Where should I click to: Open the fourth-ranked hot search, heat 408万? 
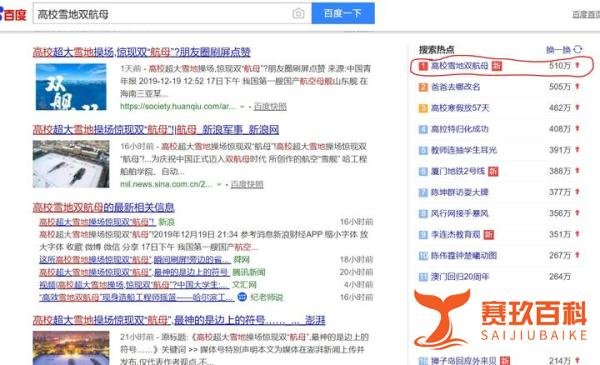(460, 129)
